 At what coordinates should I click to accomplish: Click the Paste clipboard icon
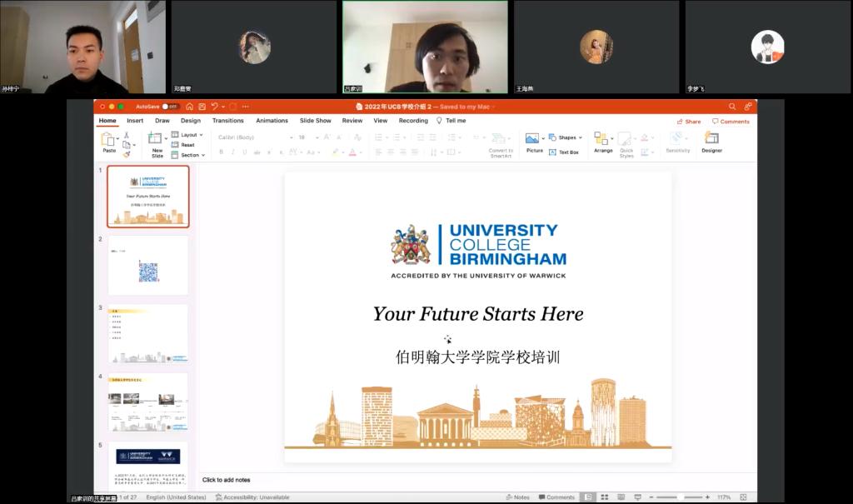107,139
